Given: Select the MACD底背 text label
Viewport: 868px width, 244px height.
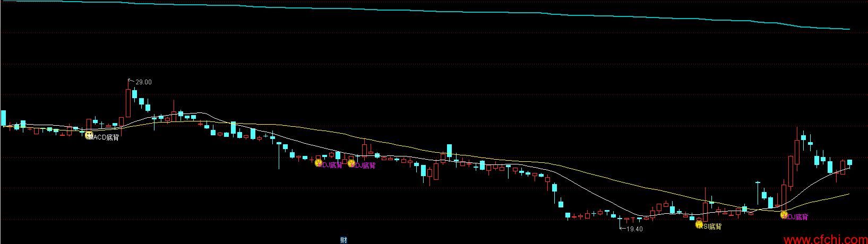Looking at the screenshot, I should [x=105, y=137].
